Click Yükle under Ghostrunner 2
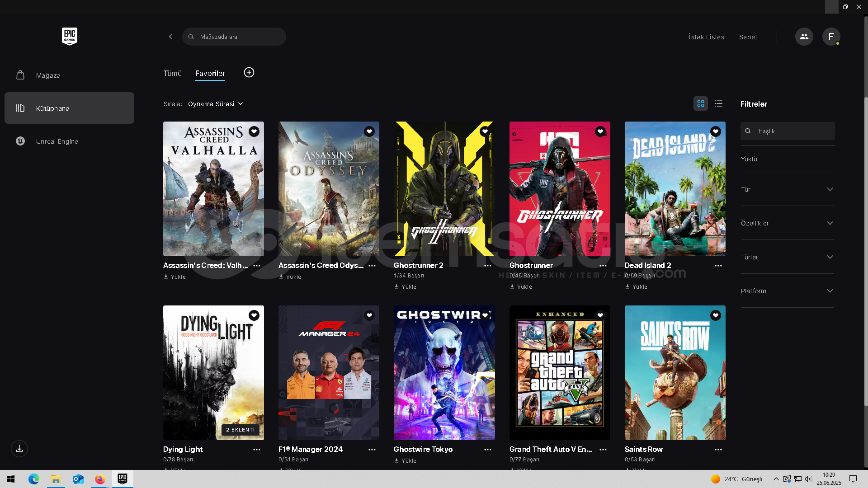Viewport: 868px width, 488px height. coord(406,287)
